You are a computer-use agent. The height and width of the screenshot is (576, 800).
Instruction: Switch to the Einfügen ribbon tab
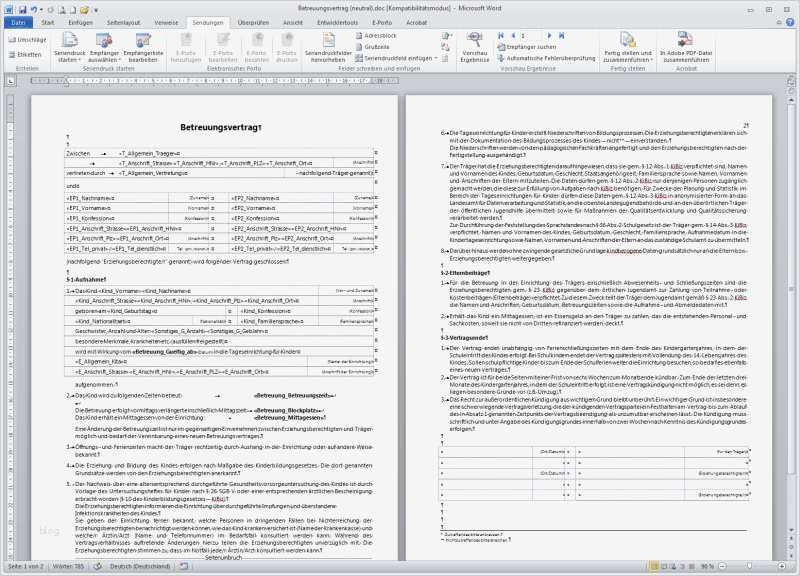coord(81,22)
